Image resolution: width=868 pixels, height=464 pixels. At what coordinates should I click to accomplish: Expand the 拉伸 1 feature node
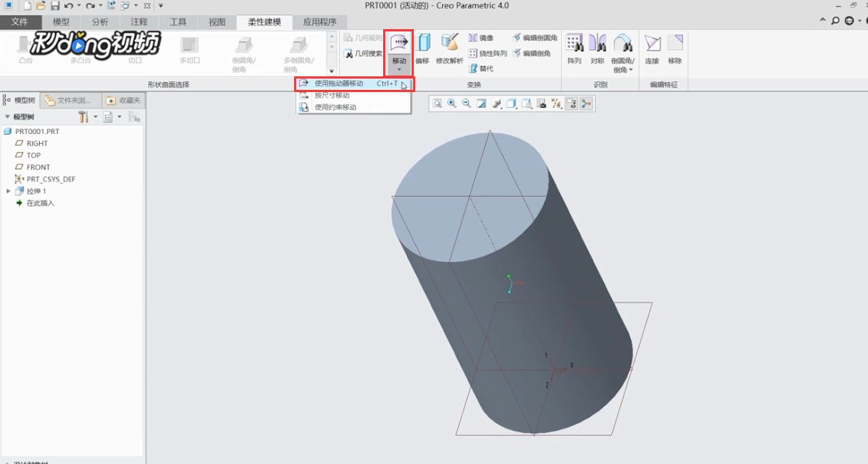8,191
